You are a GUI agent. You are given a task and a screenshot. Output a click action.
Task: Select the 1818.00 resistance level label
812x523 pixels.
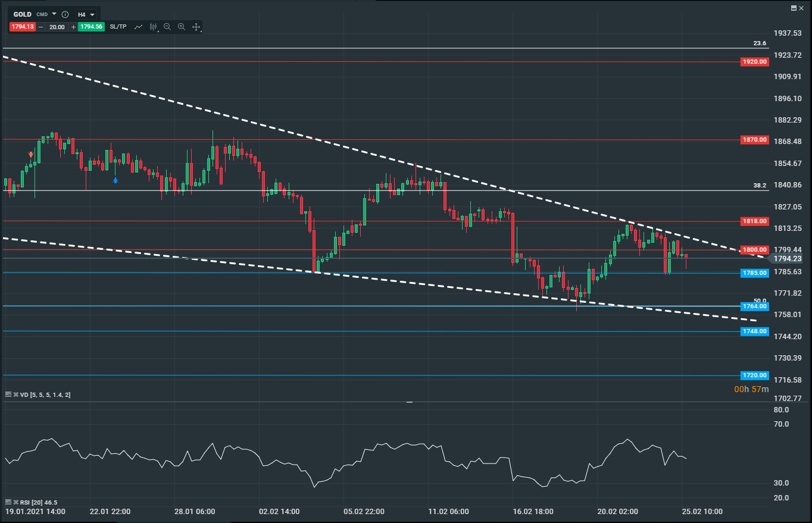tap(754, 221)
